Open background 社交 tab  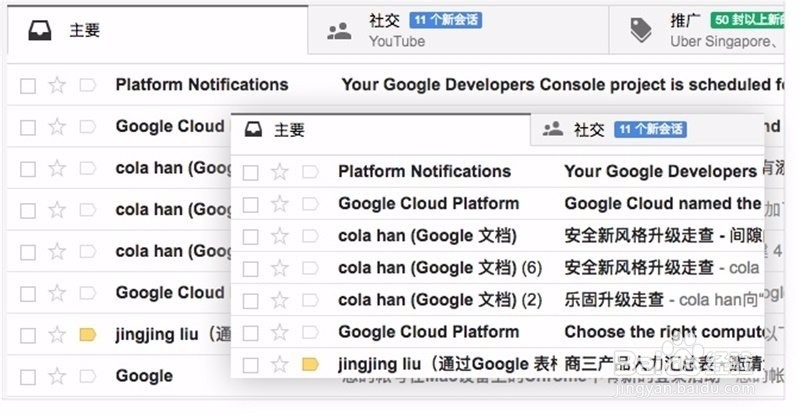coord(458,30)
